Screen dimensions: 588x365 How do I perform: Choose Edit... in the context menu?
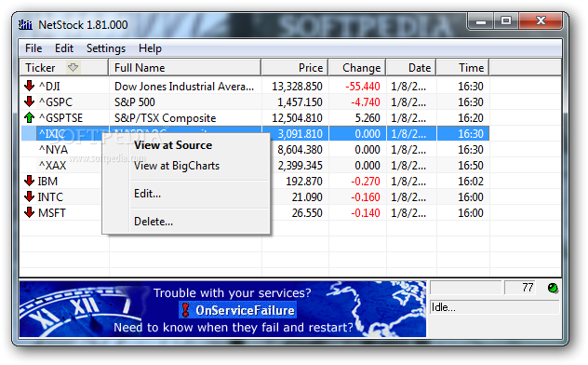click(x=147, y=194)
